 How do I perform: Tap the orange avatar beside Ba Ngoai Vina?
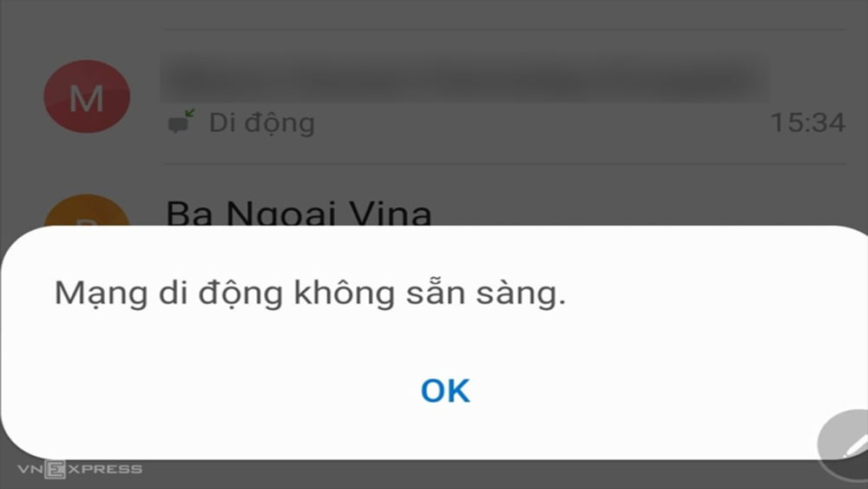86,211
